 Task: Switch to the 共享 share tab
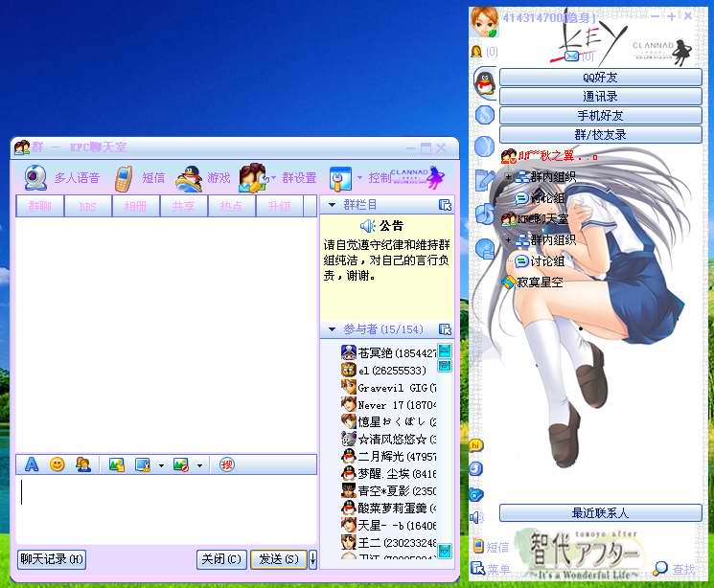pyautogui.click(x=184, y=206)
